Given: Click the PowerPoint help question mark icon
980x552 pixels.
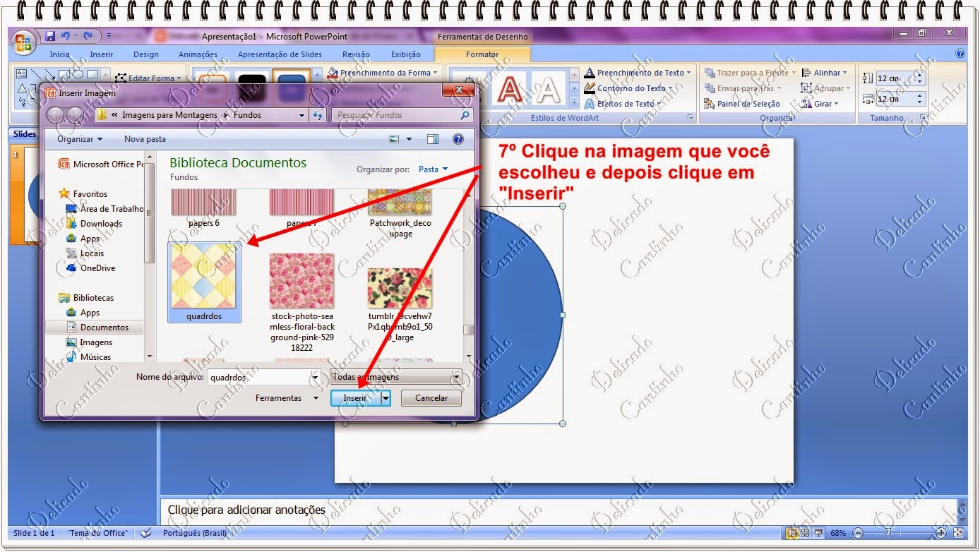Looking at the screenshot, I should point(960,53).
